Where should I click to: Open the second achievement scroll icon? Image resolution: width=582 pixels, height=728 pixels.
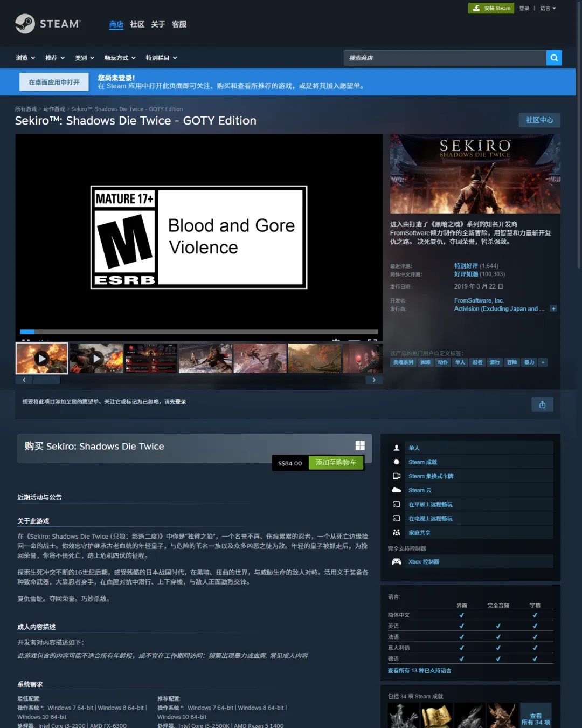tap(436, 716)
